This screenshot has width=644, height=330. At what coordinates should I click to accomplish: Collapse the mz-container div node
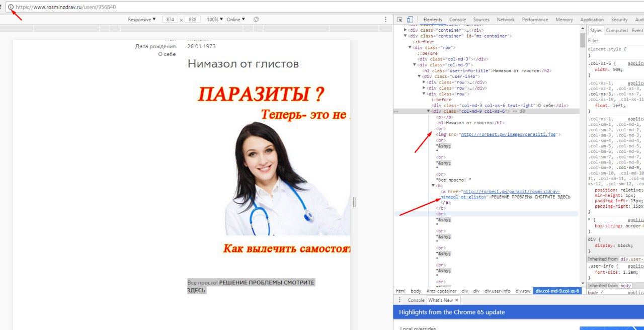coord(406,36)
